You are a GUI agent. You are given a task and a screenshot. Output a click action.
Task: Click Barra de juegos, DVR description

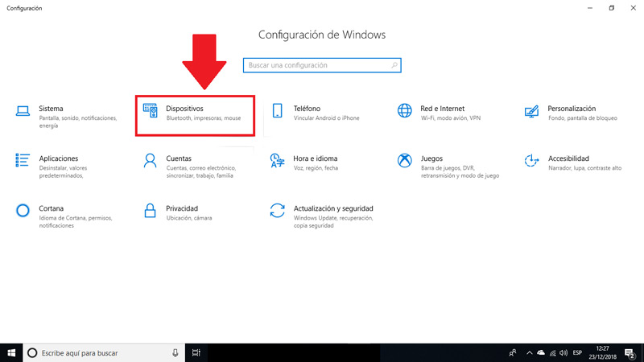(460, 172)
